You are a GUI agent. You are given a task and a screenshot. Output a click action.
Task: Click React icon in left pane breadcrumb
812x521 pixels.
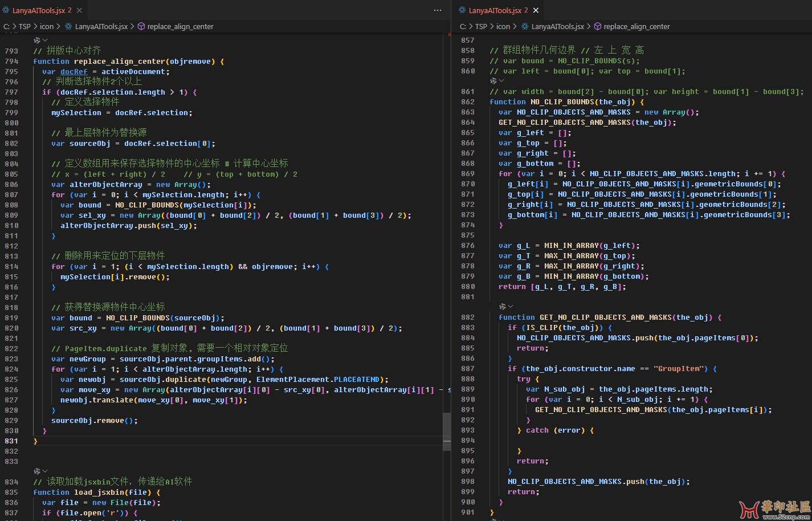coord(68,26)
